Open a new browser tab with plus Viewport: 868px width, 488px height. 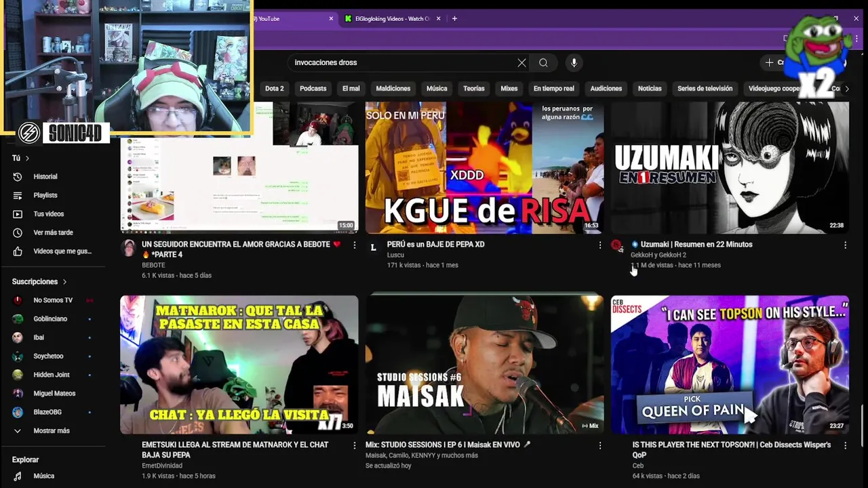(454, 18)
